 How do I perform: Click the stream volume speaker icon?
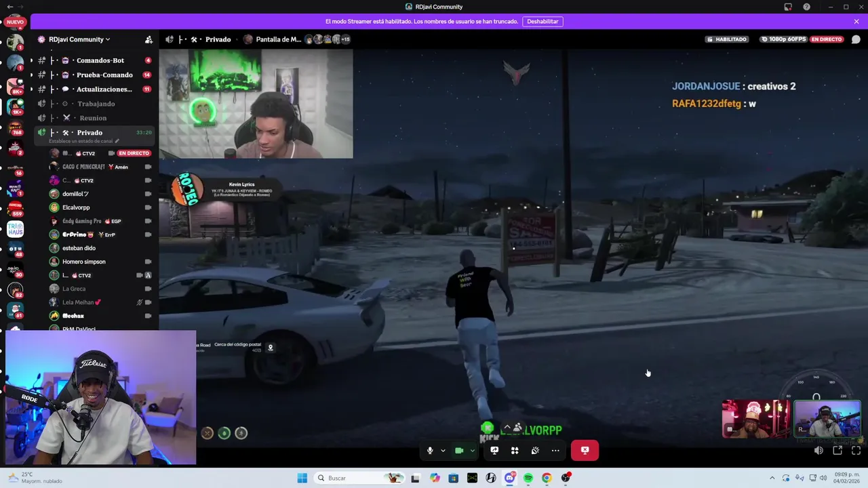pyautogui.click(x=818, y=451)
